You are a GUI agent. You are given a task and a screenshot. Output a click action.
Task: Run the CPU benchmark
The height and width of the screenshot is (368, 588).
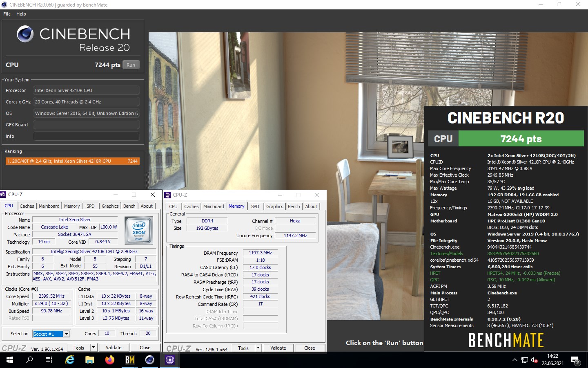[x=131, y=65]
